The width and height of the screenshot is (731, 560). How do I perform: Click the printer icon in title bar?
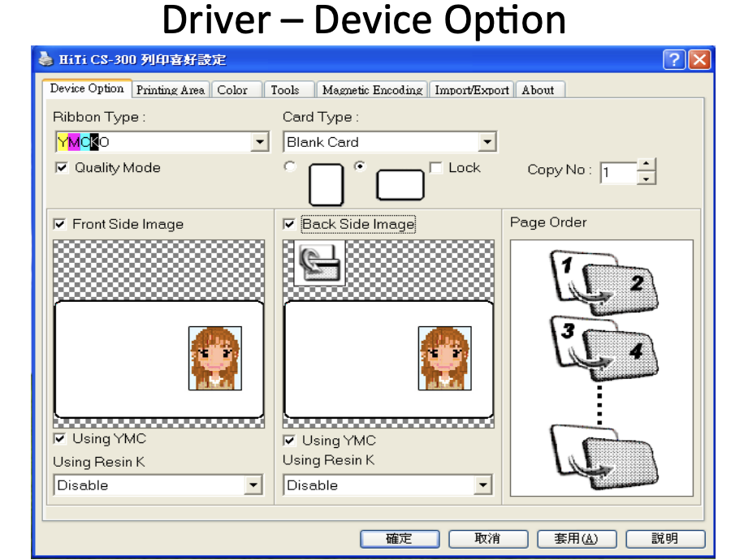45,59
